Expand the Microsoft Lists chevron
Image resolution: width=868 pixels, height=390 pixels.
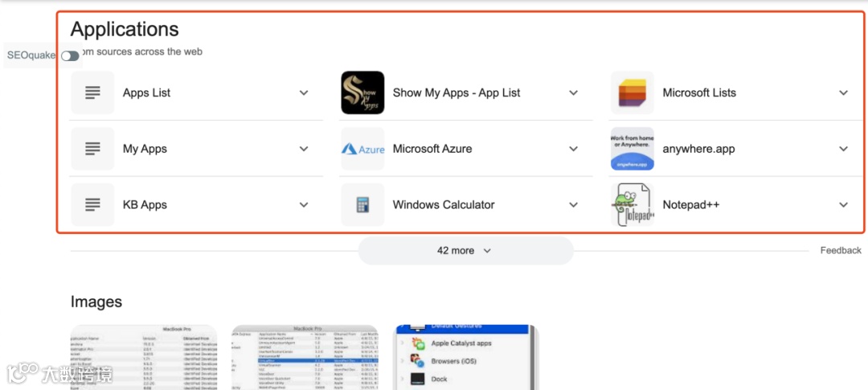click(843, 92)
